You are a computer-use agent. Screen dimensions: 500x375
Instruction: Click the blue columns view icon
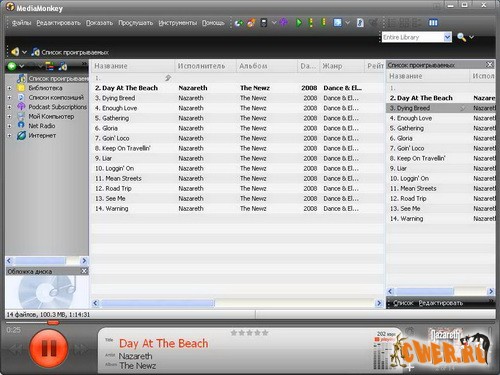coord(433,23)
